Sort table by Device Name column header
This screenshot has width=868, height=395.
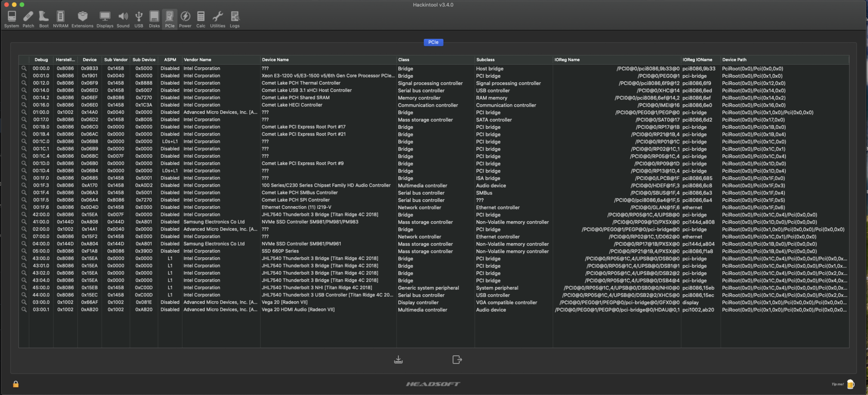pyautogui.click(x=275, y=60)
